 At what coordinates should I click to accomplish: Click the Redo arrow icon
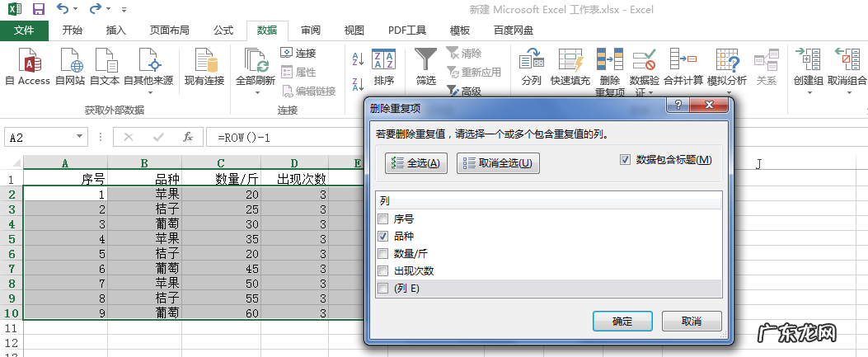(x=96, y=9)
